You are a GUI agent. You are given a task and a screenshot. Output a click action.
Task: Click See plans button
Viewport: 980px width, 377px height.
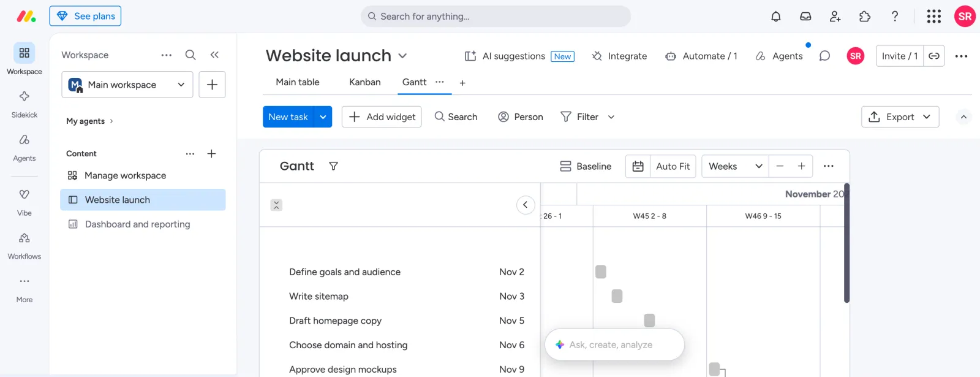coord(85,16)
